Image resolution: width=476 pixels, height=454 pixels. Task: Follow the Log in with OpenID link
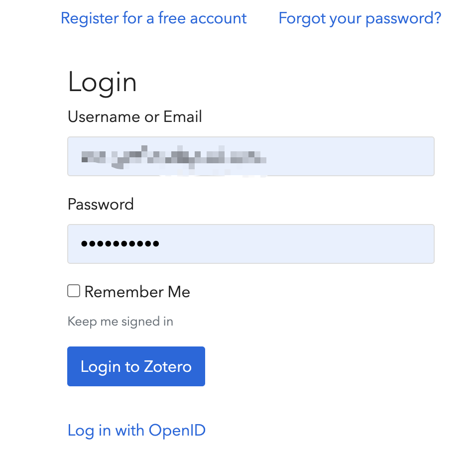[136, 430]
